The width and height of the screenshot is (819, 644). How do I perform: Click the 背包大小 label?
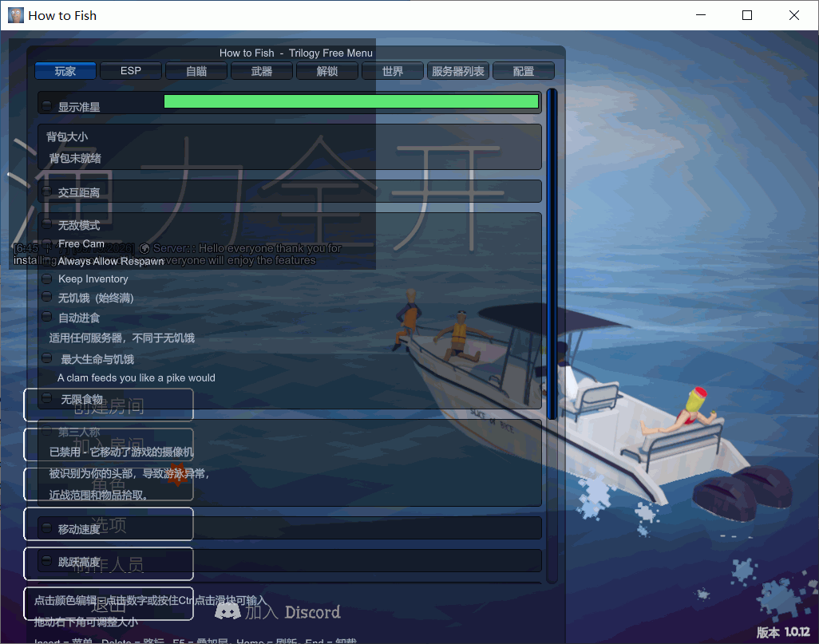coord(67,136)
